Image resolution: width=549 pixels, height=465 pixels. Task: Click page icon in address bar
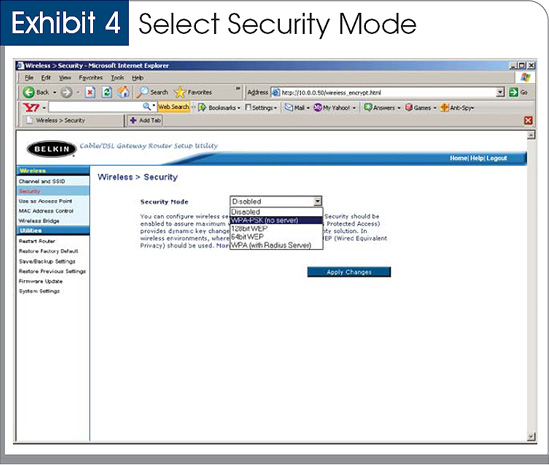(x=276, y=92)
